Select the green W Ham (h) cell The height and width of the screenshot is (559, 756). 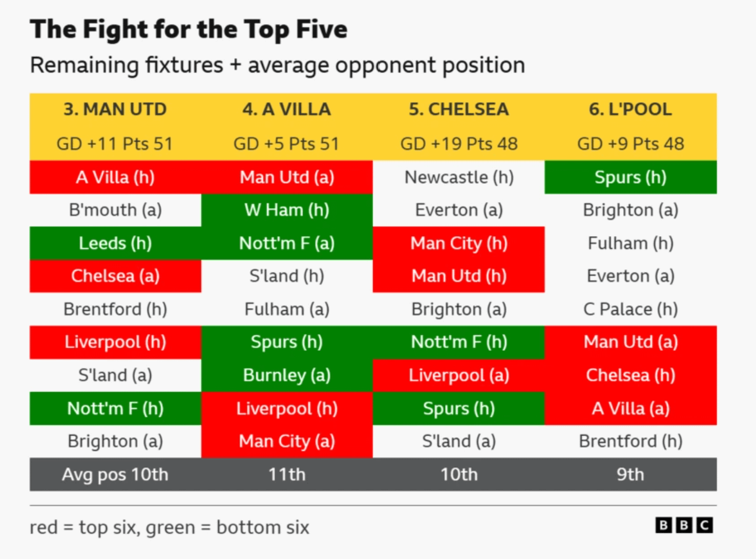[287, 210]
